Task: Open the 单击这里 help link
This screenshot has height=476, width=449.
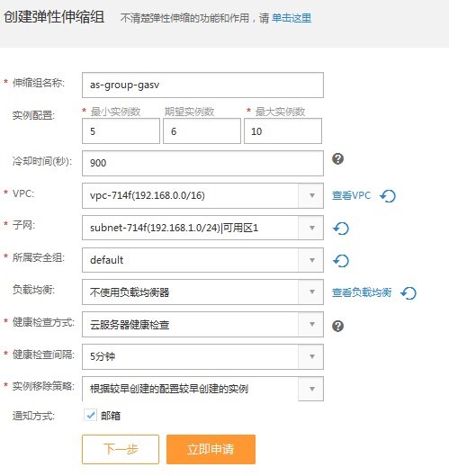Action: click(x=292, y=18)
